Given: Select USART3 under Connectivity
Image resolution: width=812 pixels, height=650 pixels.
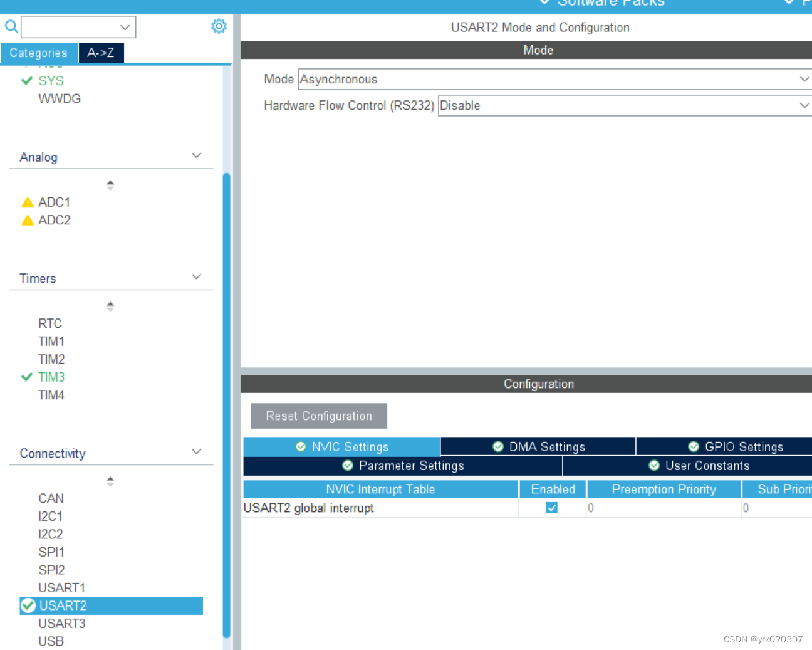Looking at the screenshot, I should click(61, 624).
